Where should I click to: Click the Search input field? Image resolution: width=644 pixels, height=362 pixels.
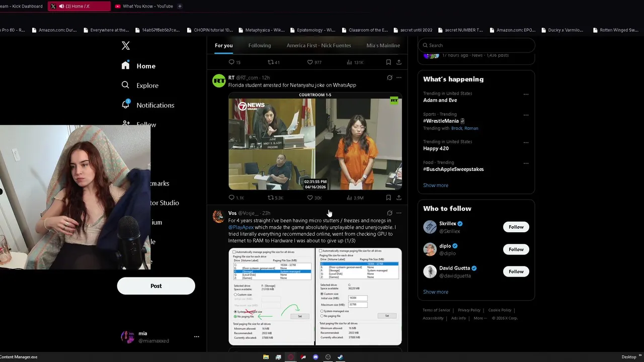476,45
